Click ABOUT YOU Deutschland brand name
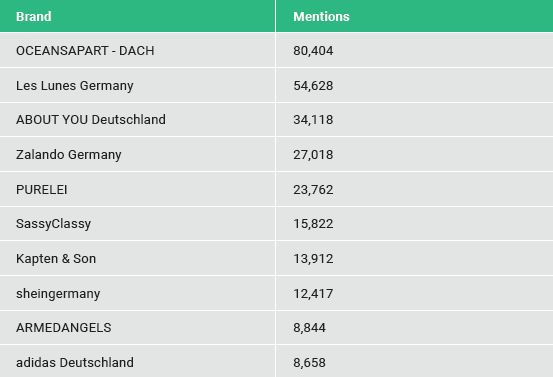This screenshot has width=553, height=377. [91, 120]
